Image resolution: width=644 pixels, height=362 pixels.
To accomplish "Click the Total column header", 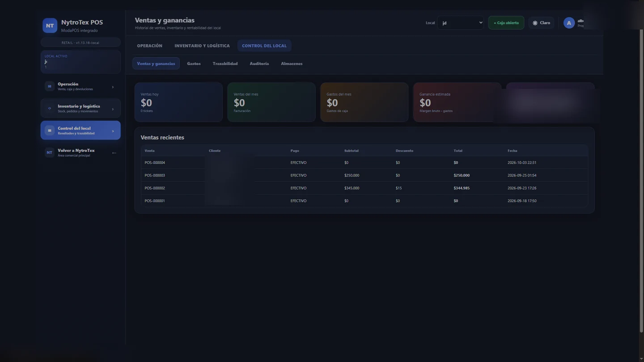I will coord(458,151).
